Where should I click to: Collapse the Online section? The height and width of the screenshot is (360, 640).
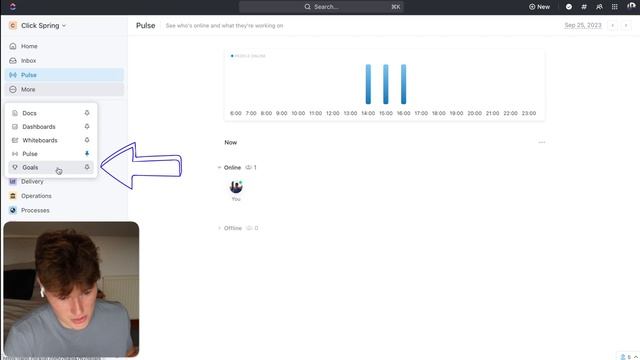pos(219,167)
